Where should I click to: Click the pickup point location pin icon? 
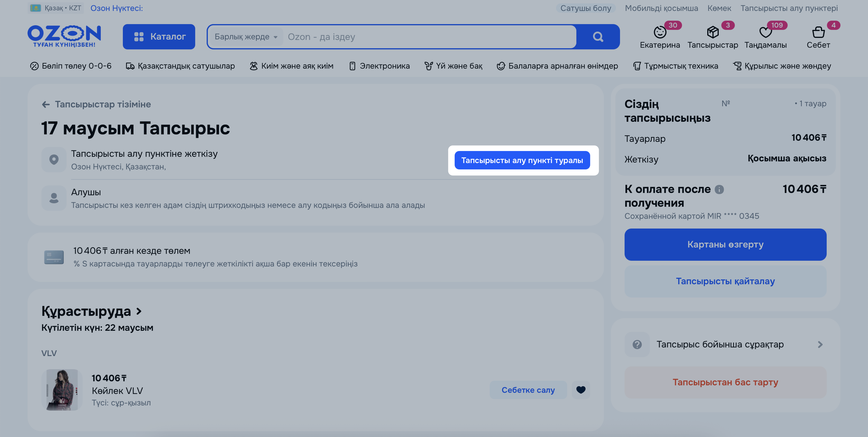coord(54,159)
